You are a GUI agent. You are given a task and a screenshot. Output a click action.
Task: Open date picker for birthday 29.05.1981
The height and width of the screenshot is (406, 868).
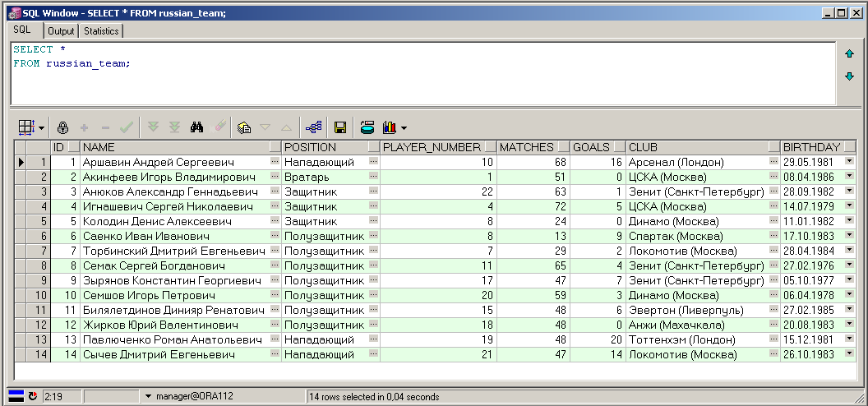point(849,163)
